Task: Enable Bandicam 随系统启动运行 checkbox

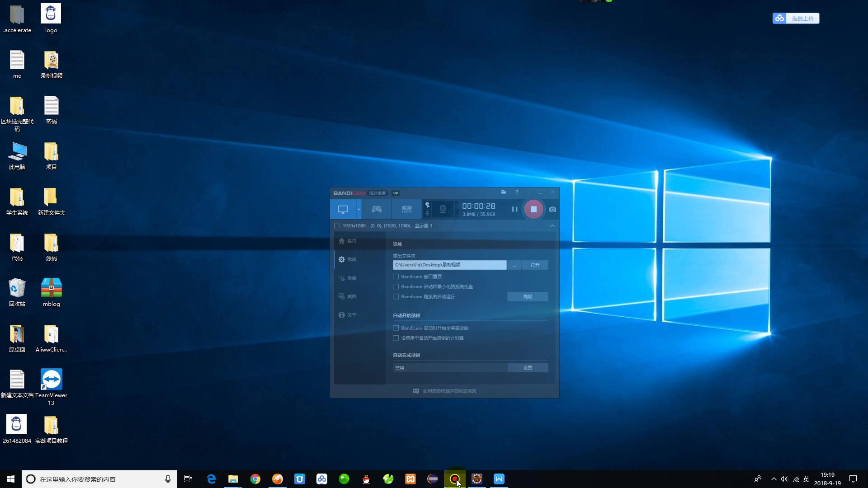Action: pyautogui.click(x=396, y=297)
